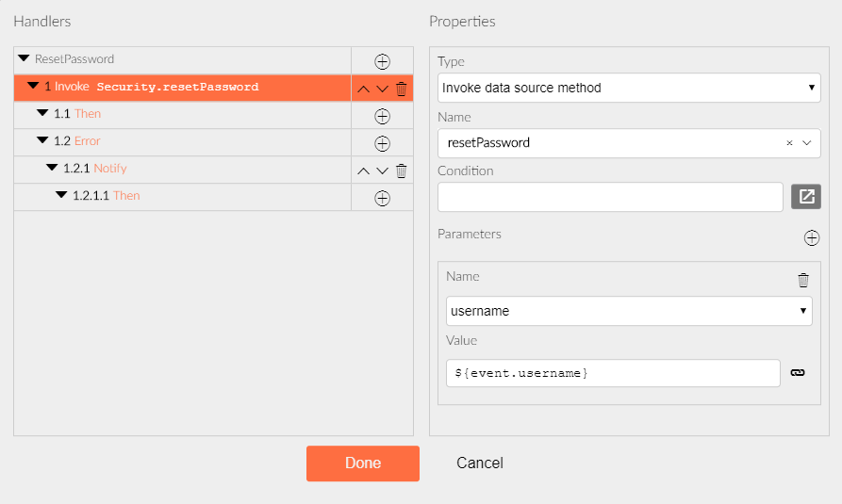Add a handler to ResetPassword row

click(382, 62)
